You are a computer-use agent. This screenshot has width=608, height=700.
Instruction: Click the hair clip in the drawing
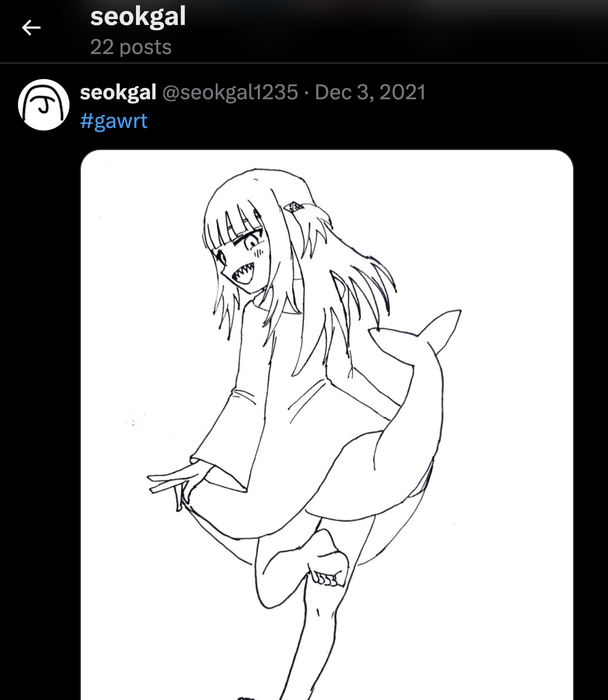[294, 207]
